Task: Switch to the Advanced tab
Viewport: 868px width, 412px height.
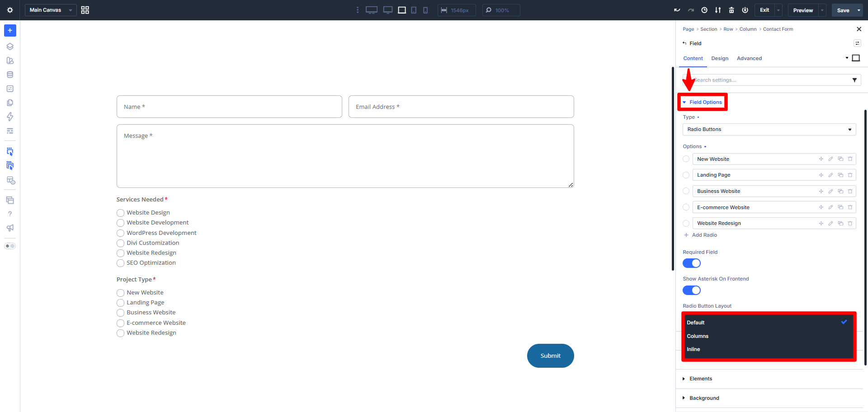Action: [749, 58]
